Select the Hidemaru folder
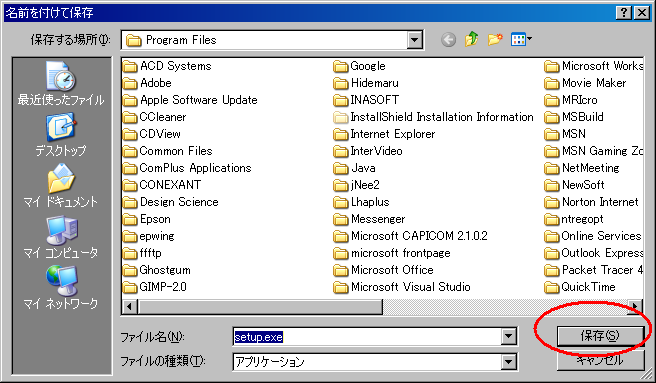The width and height of the screenshot is (656, 383). [x=366, y=83]
